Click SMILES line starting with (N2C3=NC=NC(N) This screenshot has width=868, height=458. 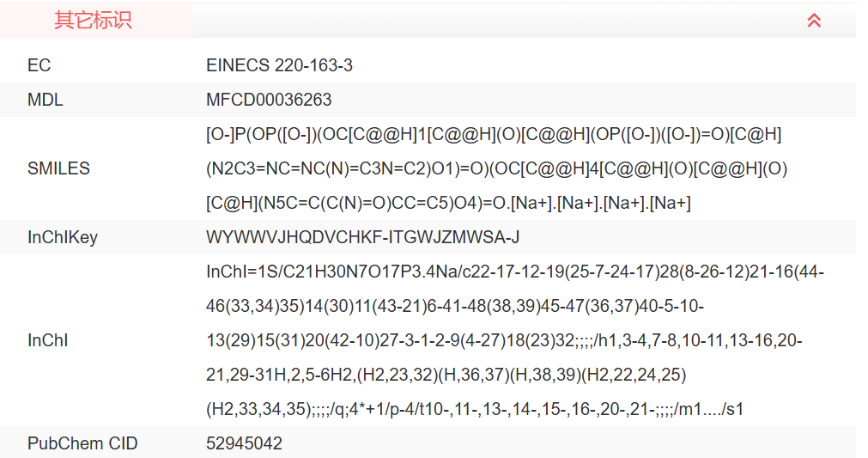(496, 169)
